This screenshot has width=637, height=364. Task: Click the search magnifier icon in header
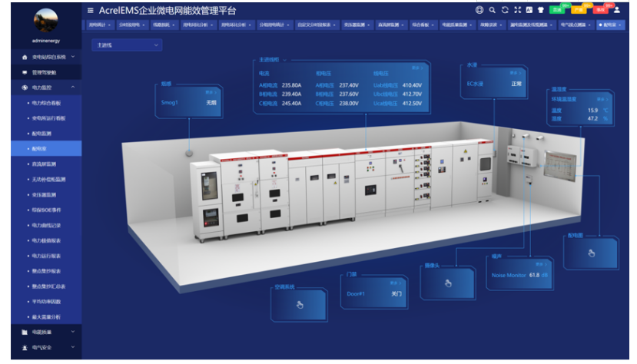493,10
